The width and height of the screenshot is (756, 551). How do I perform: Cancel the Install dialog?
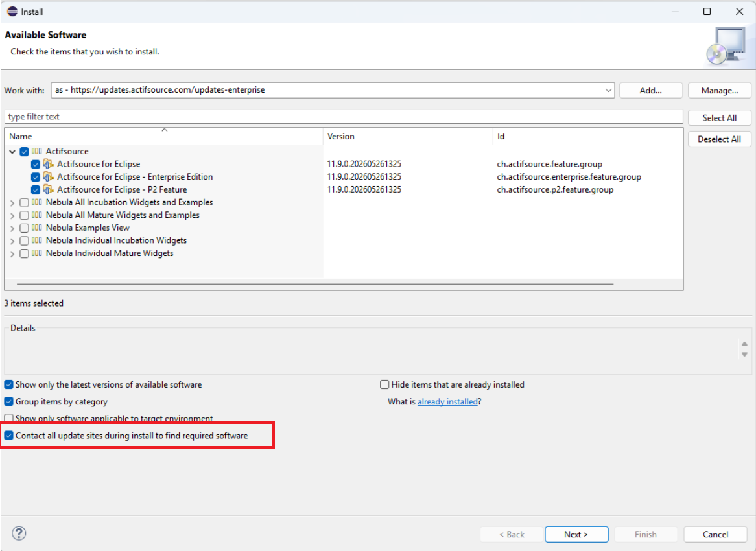[715, 534]
